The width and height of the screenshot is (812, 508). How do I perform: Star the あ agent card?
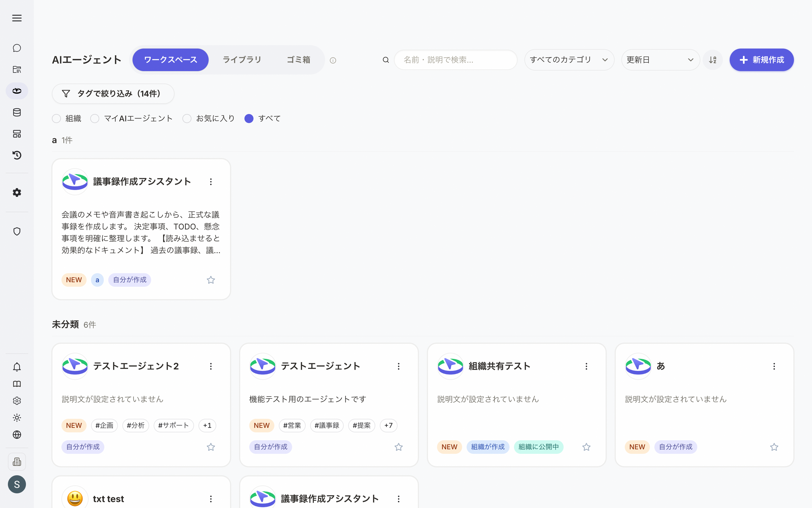coord(774,447)
